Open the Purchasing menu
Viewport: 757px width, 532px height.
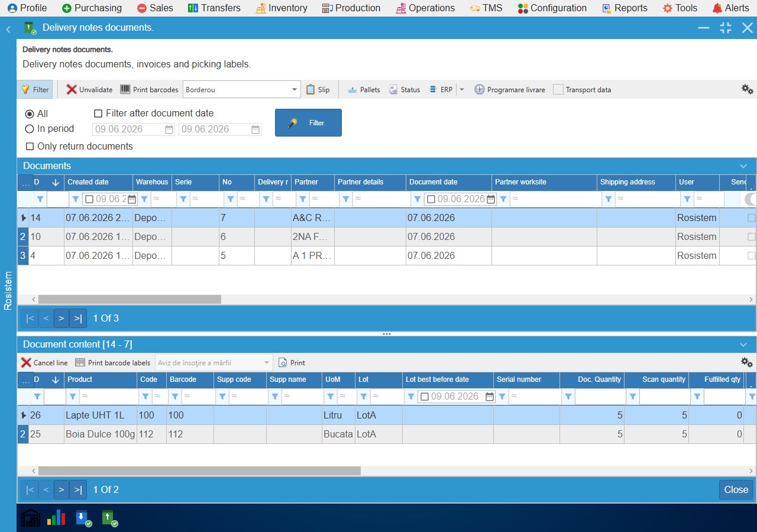point(92,8)
